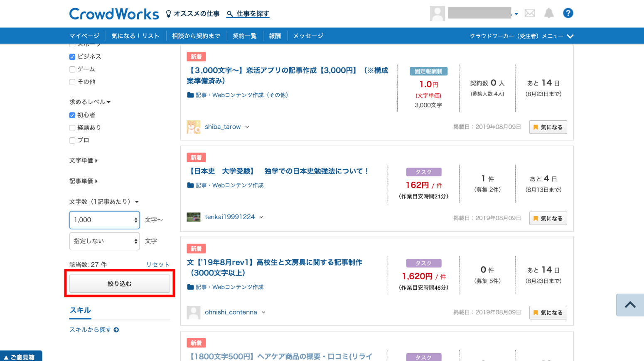Open the 契約一覧 menu item
This screenshot has height=361, width=644.
(244, 36)
